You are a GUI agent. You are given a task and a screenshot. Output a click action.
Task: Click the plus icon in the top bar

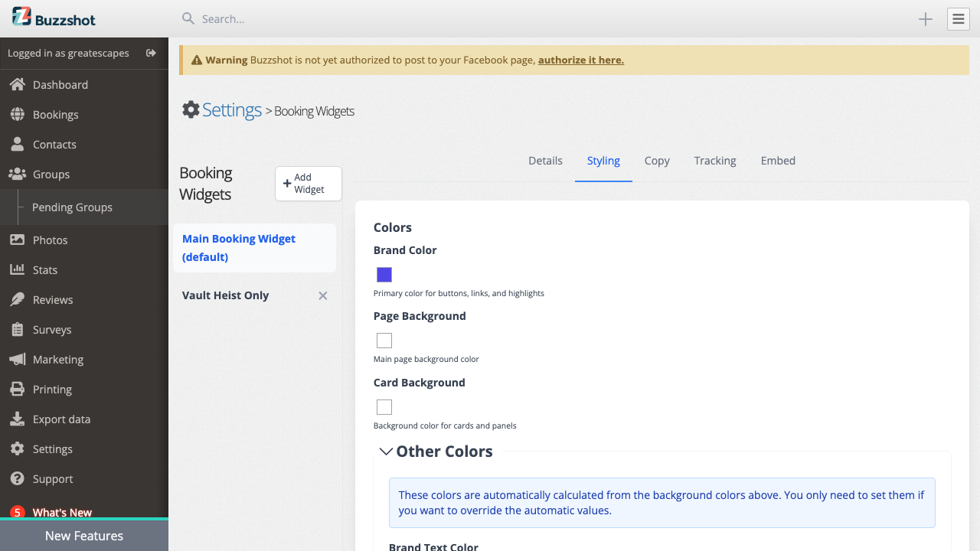click(925, 18)
